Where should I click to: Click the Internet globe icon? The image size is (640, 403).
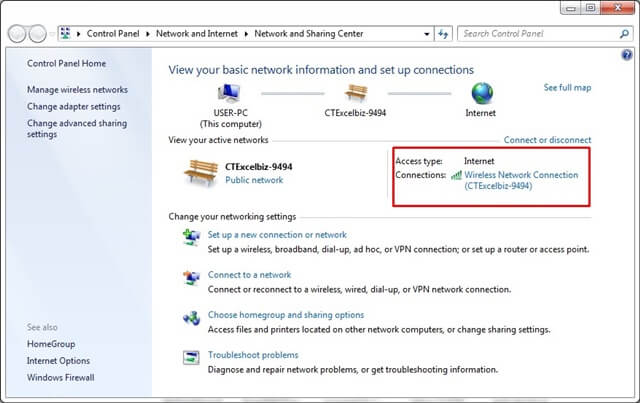point(482,93)
